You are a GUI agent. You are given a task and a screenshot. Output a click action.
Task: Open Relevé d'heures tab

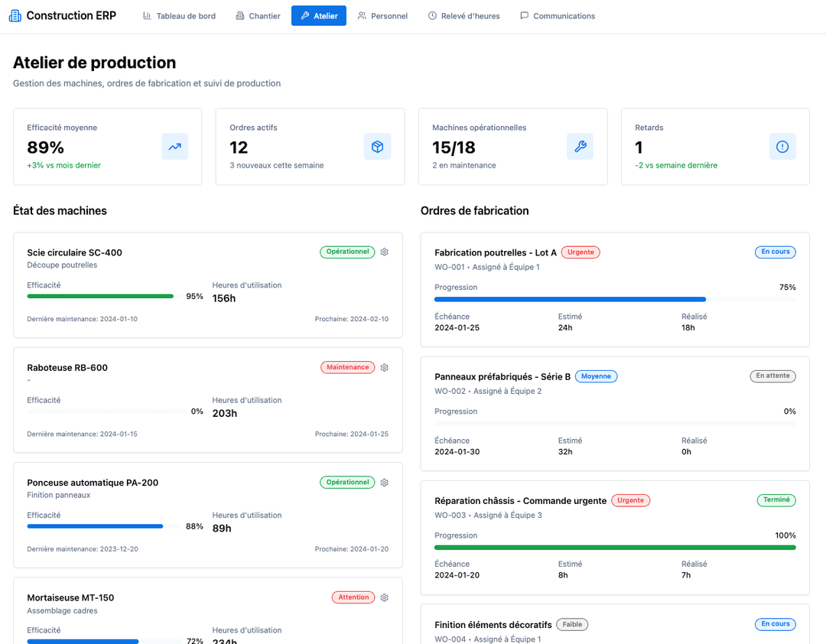463,16
